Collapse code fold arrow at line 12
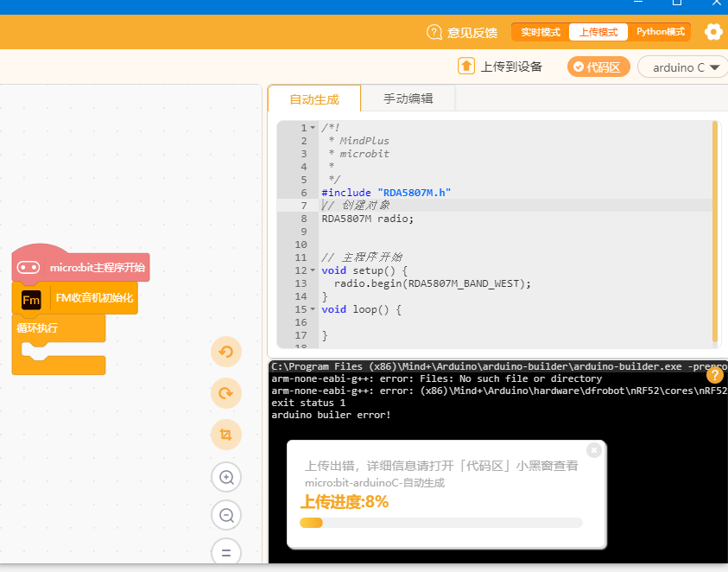 pos(313,270)
